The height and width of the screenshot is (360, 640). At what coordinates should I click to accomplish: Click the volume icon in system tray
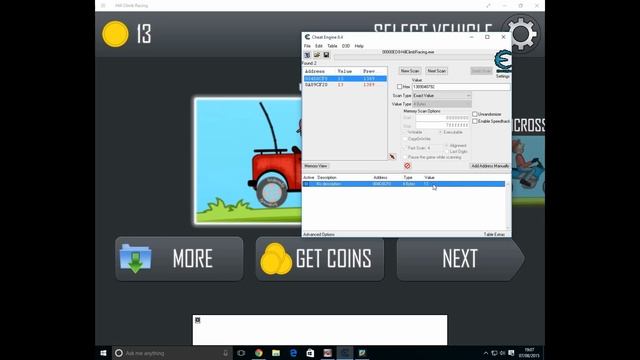point(502,353)
